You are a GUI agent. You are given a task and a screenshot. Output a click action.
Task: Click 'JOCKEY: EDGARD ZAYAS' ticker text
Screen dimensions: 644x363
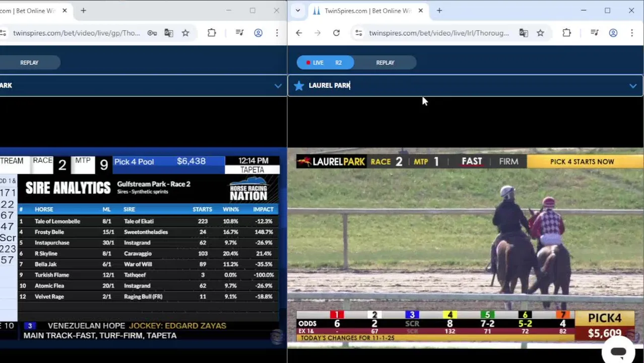[177, 326]
